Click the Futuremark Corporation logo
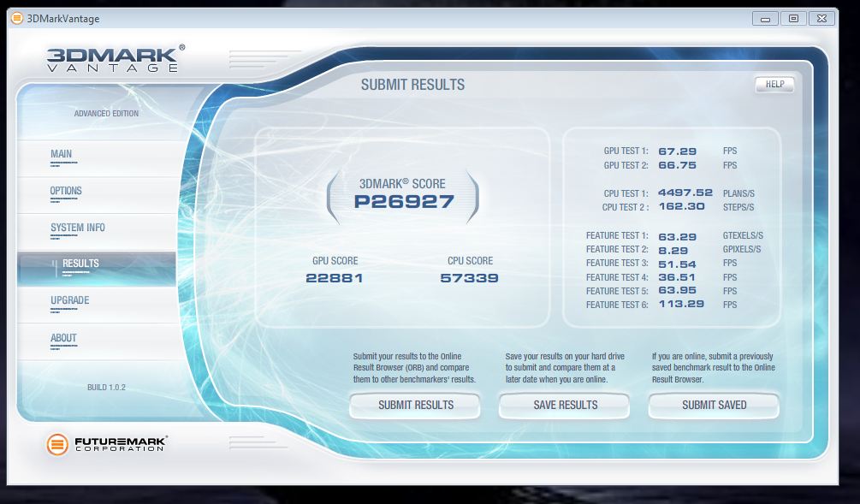The image size is (860, 504). pyautogui.click(x=106, y=444)
